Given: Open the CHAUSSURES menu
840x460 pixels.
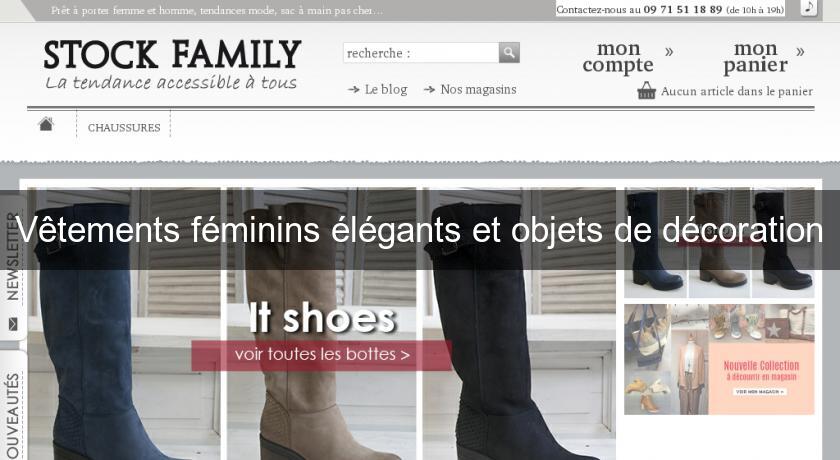Looking at the screenshot, I should [124, 127].
